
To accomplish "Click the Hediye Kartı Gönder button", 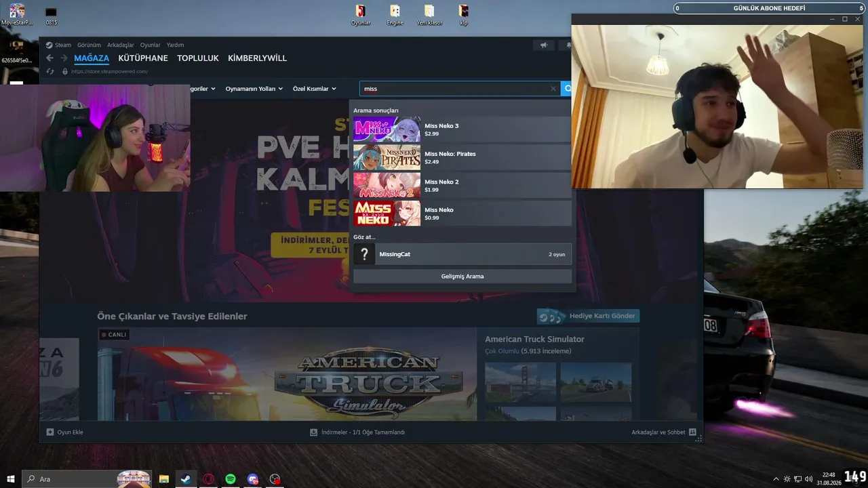I will click(588, 316).
